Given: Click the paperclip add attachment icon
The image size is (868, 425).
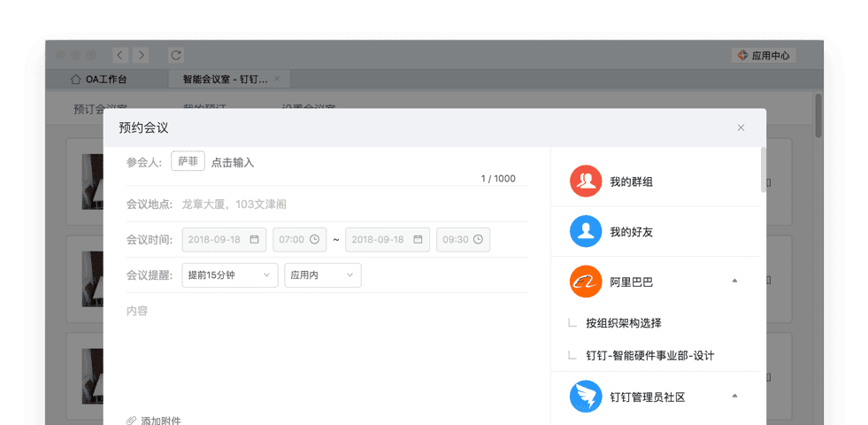Looking at the screenshot, I should tap(132, 421).
